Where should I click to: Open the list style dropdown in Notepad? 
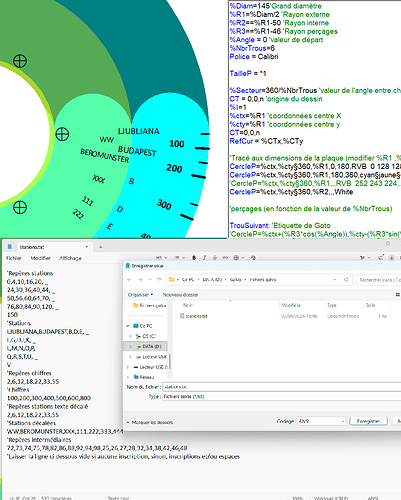(180, 257)
